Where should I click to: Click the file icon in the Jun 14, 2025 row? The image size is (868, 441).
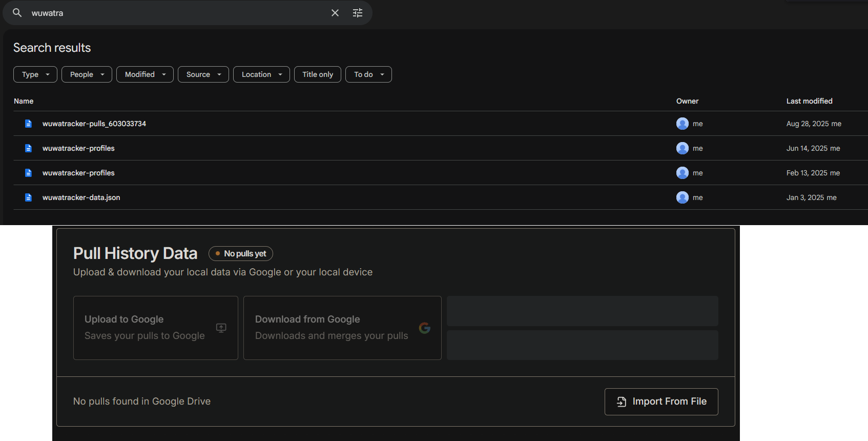pos(29,148)
